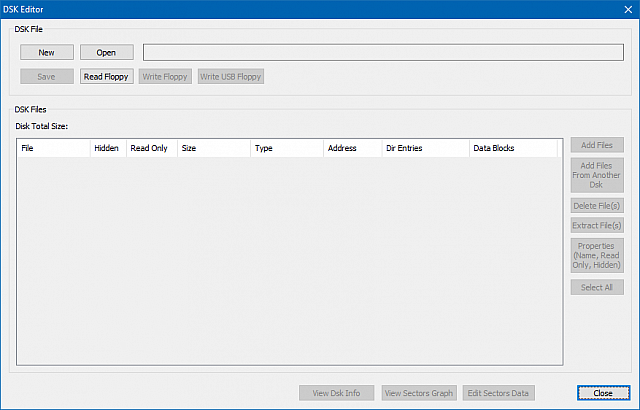Image resolution: width=640 pixels, height=410 pixels.
Task: Focus the DSK file path field
Action: (383, 52)
